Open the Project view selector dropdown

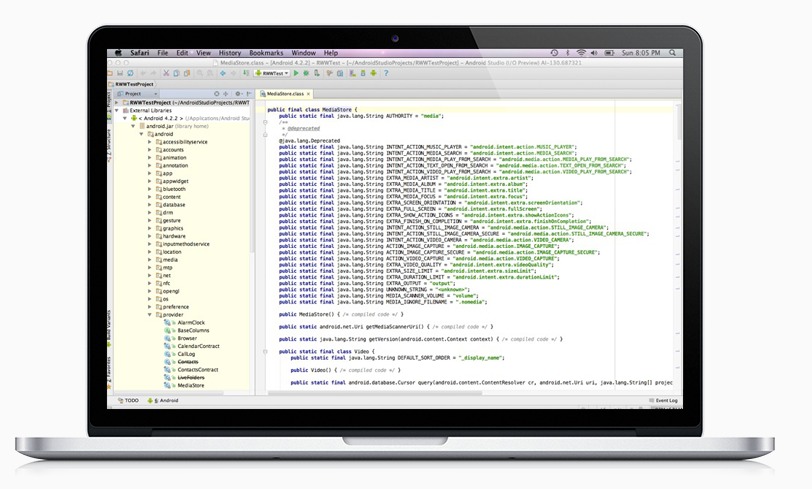tap(137, 94)
